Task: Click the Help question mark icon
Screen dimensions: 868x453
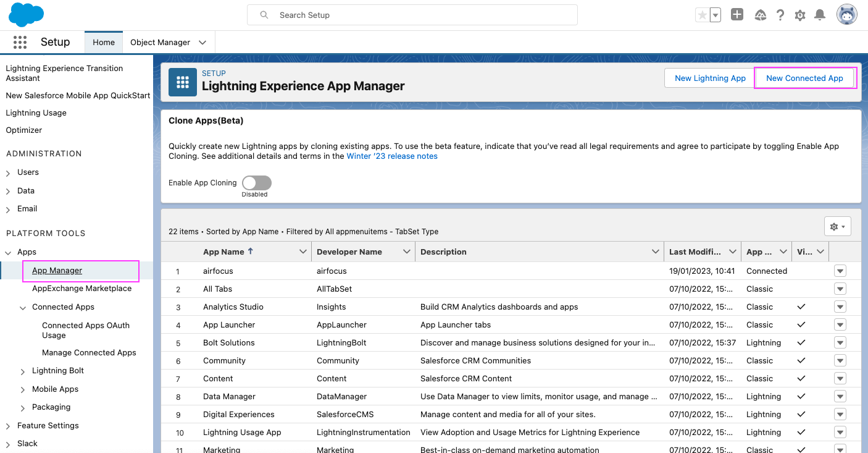Action: [x=780, y=15]
